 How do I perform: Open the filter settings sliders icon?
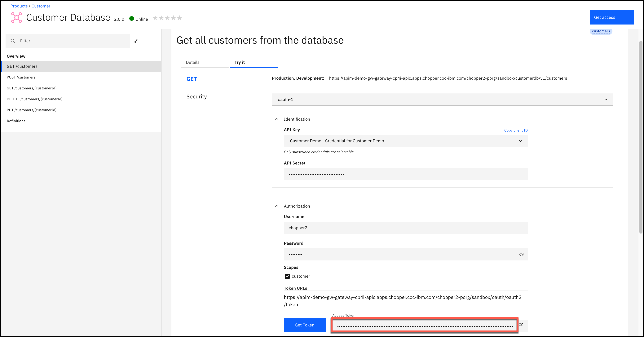[x=136, y=41]
